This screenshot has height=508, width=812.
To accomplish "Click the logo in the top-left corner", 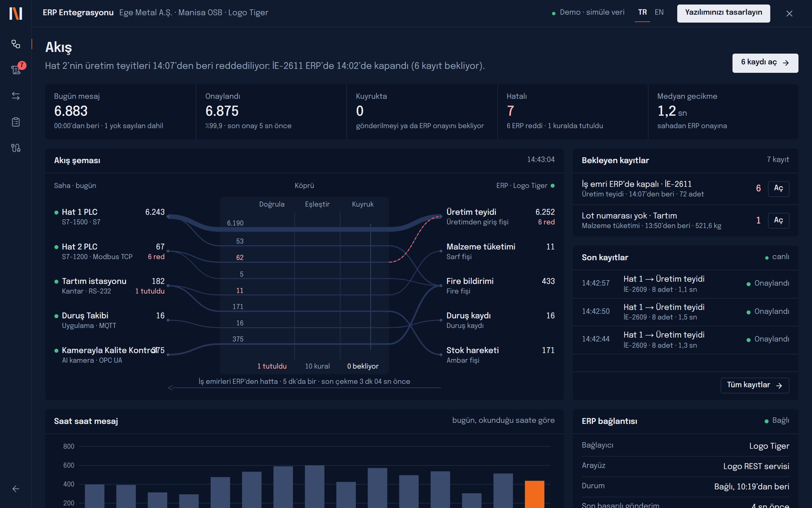I will pyautogui.click(x=16, y=14).
